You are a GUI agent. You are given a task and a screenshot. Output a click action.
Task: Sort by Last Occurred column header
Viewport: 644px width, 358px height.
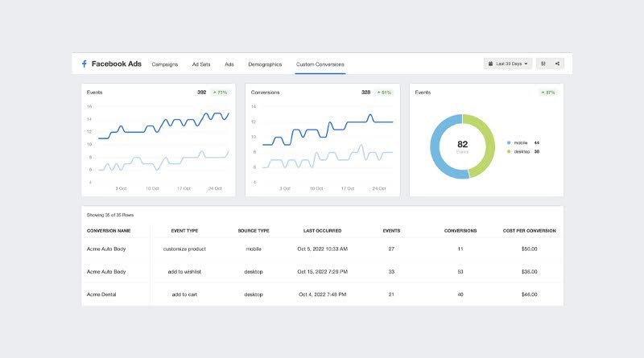pos(323,231)
